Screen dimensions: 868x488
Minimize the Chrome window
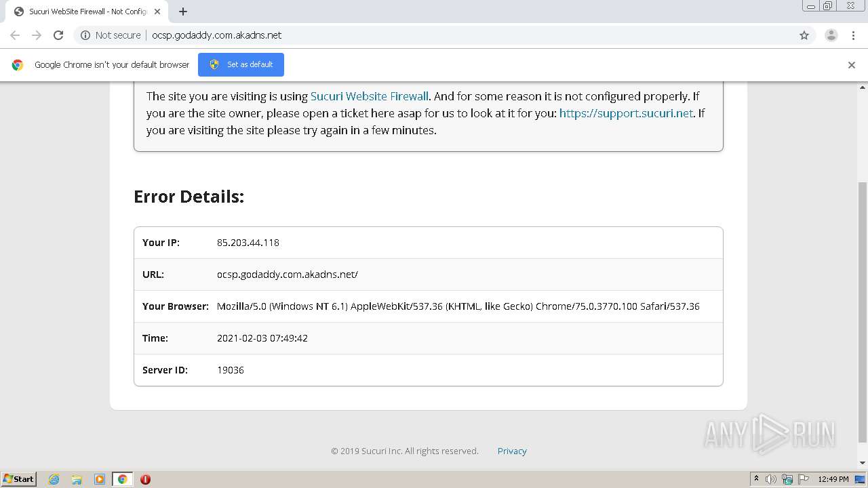coord(811,5)
